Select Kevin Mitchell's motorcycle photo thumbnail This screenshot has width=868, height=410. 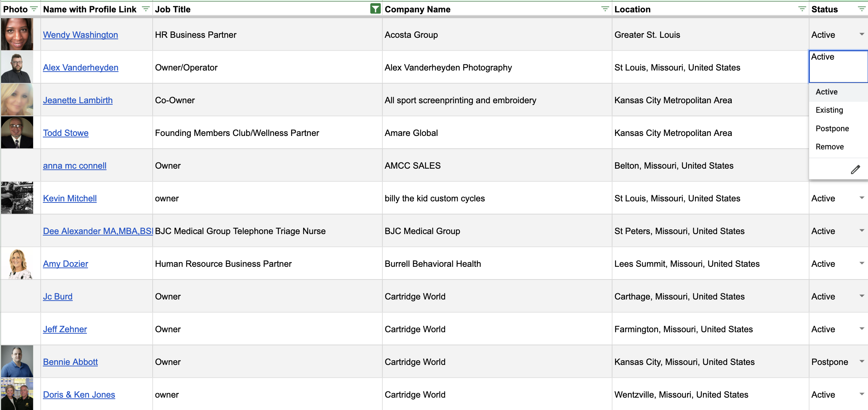click(x=17, y=198)
